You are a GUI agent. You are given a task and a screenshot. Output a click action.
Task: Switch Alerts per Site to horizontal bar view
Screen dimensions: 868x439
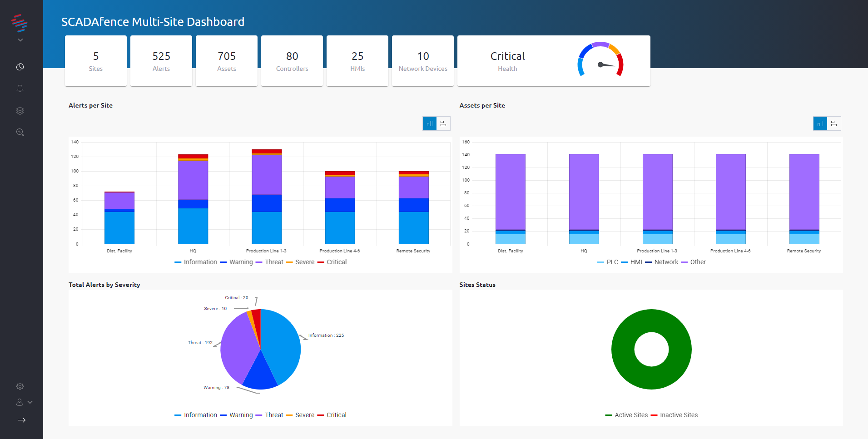[443, 123]
